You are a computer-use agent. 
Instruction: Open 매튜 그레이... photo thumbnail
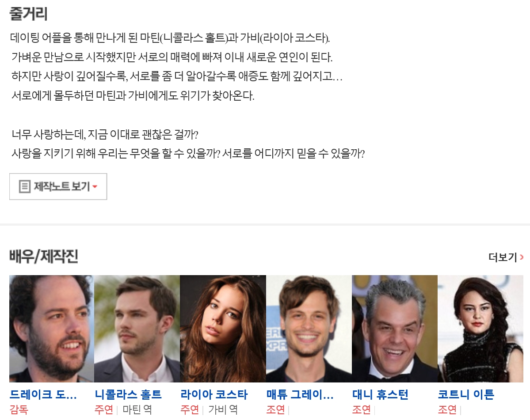[309, 329]
